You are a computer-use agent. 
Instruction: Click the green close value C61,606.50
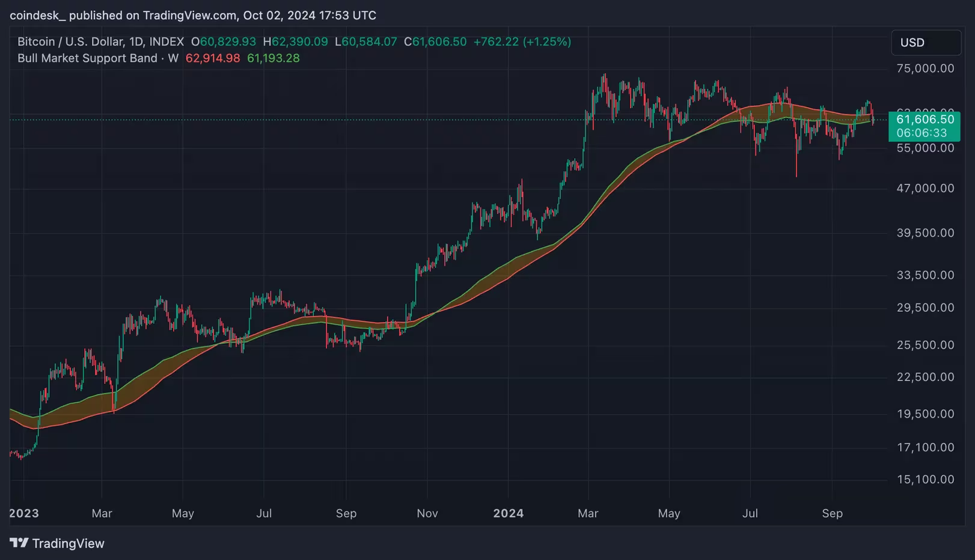435,41
